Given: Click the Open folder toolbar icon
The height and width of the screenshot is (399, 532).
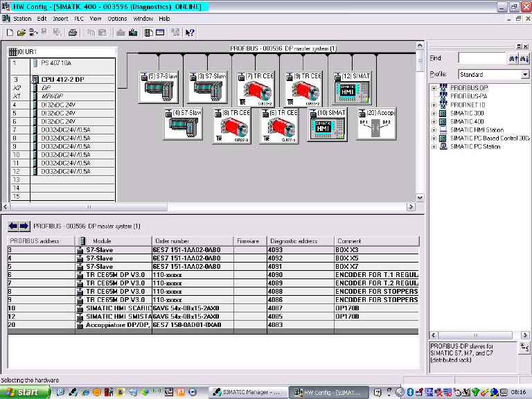Looking at the screenshot, I should pyautogui.click(x=21, y=33).
